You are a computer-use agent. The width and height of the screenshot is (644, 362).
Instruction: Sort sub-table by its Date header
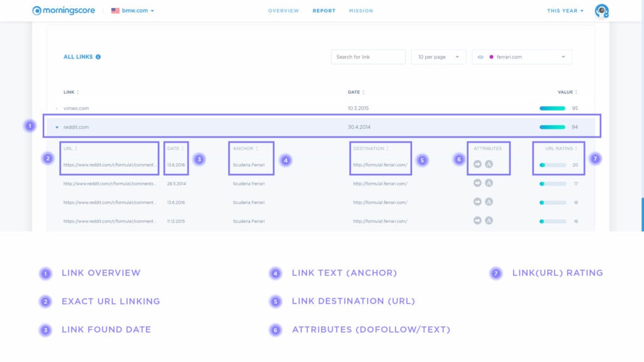point(175,148)
